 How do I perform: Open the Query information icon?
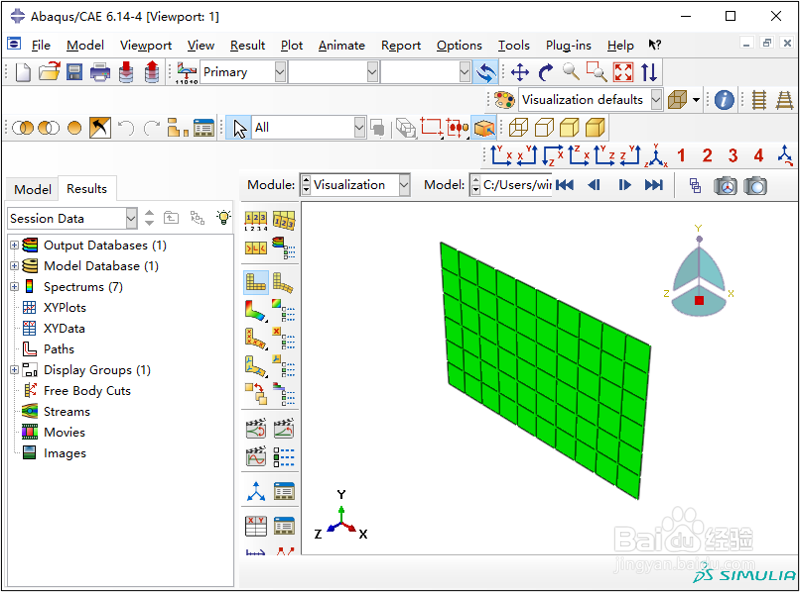click(x=724, y=100)
